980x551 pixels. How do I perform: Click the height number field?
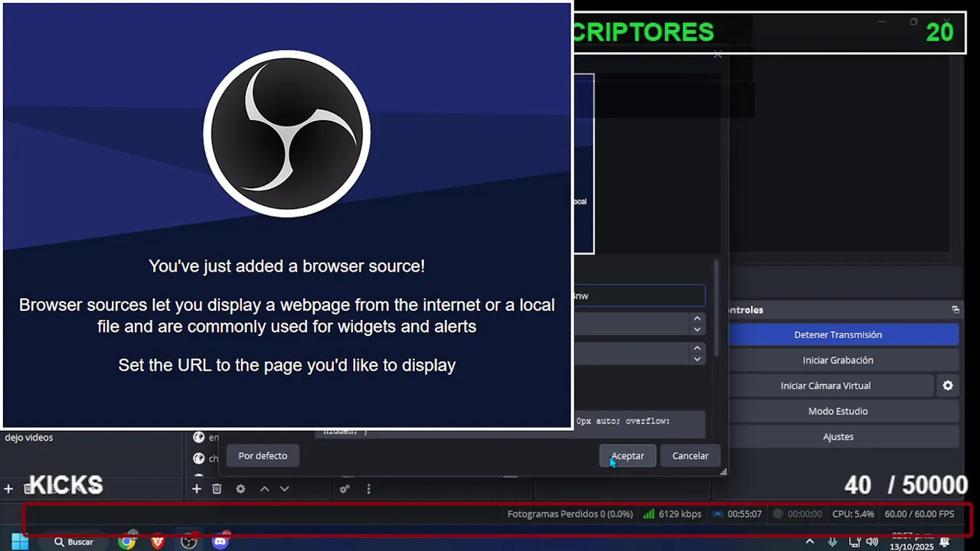pos(632,354)
